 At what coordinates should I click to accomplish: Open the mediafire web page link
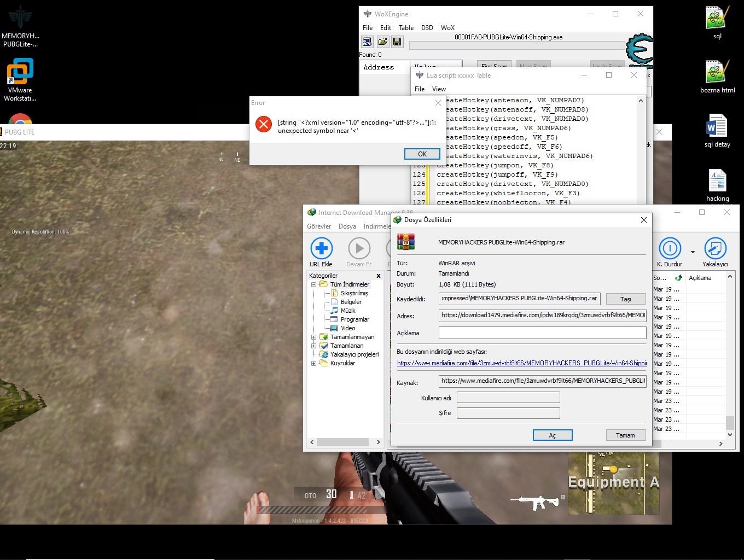[522, 363]
